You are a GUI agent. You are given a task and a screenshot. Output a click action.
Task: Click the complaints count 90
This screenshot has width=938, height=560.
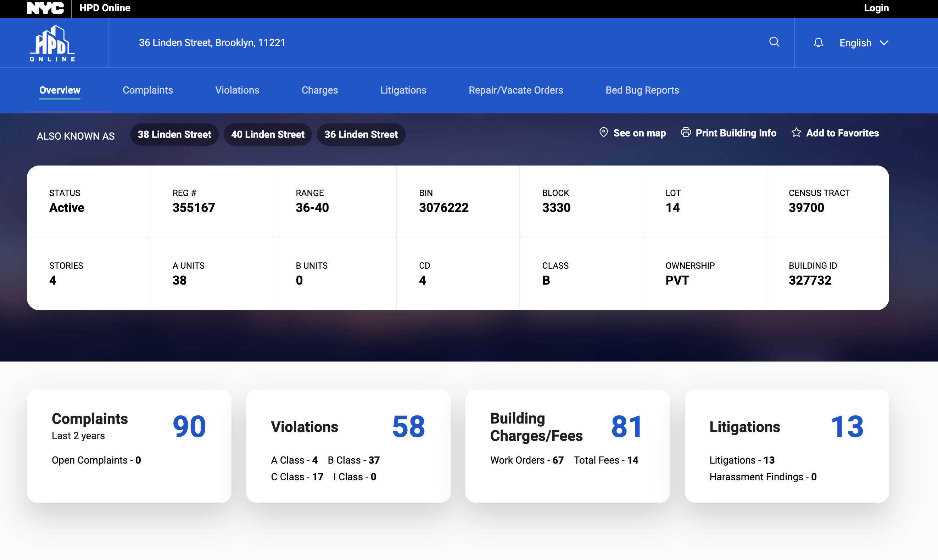(189, 427)
